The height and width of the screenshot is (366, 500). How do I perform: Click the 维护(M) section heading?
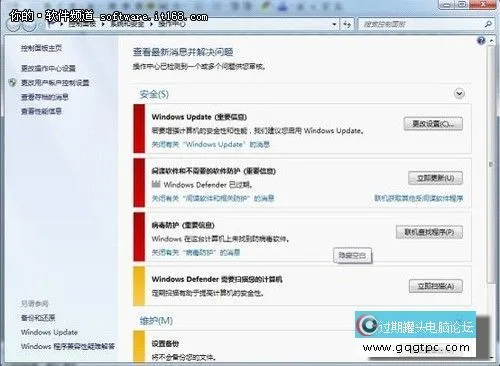[x=156, y=321]
